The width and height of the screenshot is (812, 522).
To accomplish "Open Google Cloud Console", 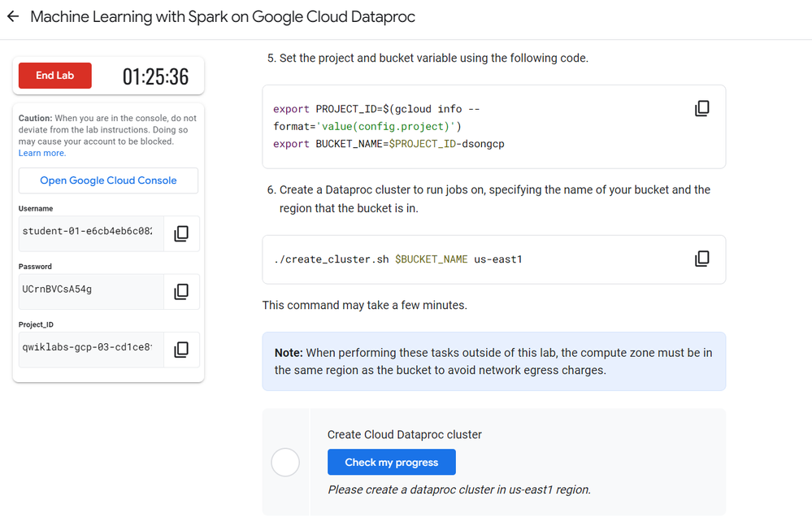I will tap(108, 181).
